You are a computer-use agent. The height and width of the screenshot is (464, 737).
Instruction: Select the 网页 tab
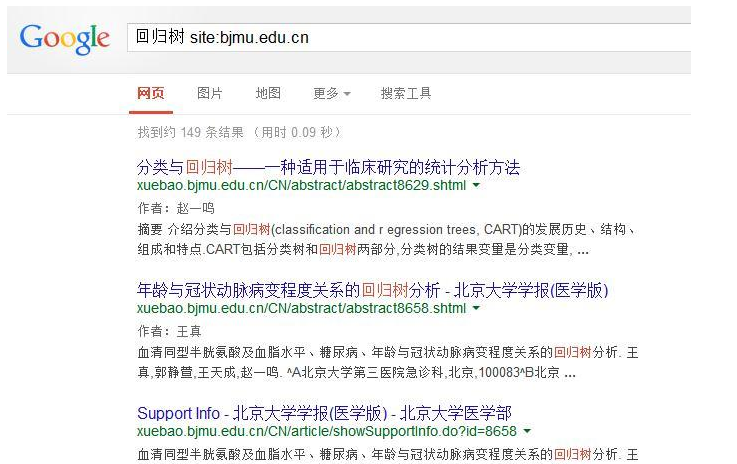click(x=150, y=93)
